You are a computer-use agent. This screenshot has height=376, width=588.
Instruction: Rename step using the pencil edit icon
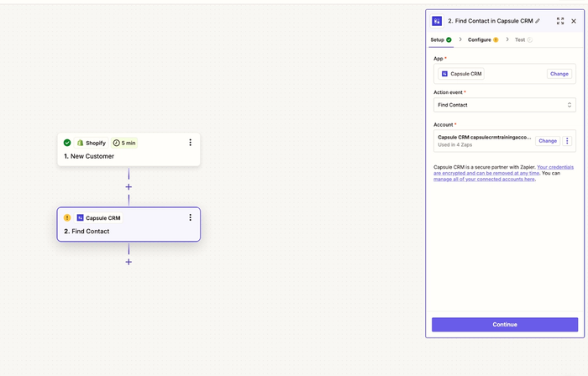538,21
